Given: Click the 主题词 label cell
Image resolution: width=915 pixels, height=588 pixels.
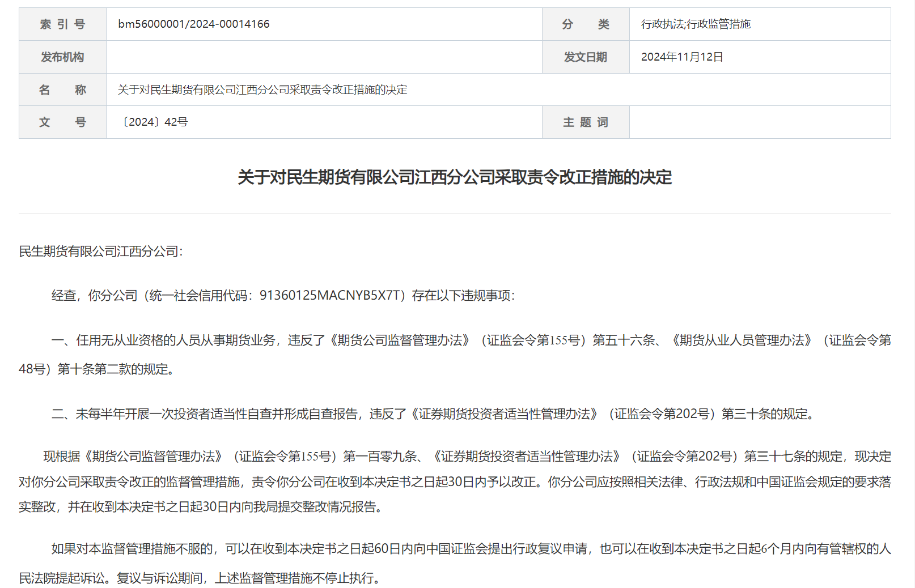Looking at the screenshot, I should 586,122.
